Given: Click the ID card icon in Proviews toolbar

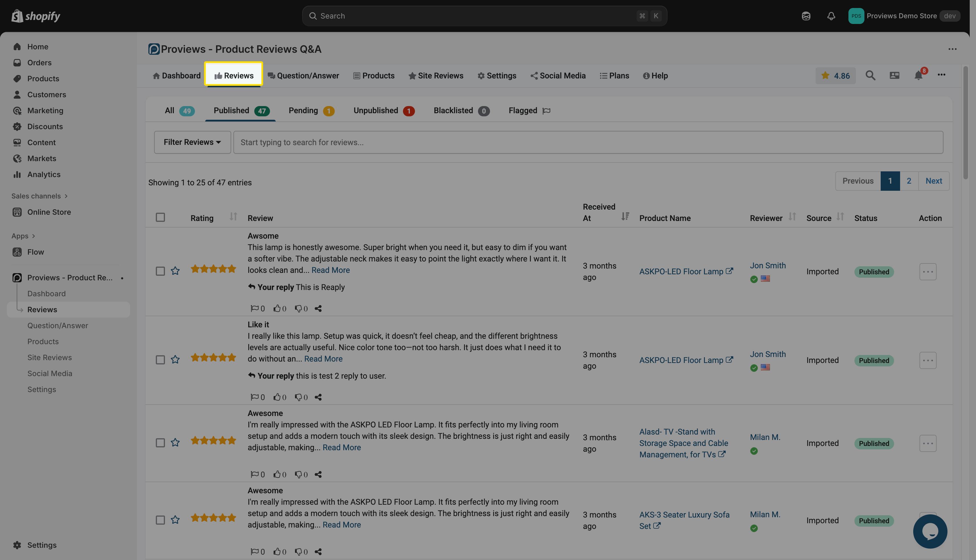Looking at the screenshot, I should point(894,75).
